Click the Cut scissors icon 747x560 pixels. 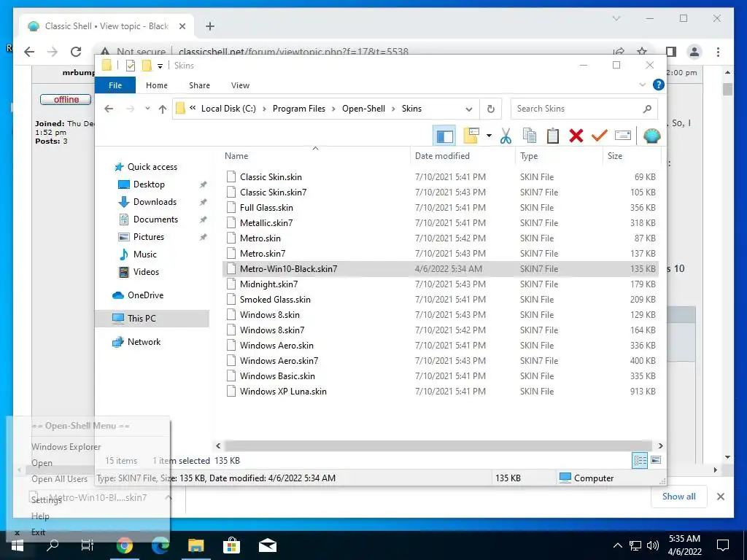tap(506, 136)
